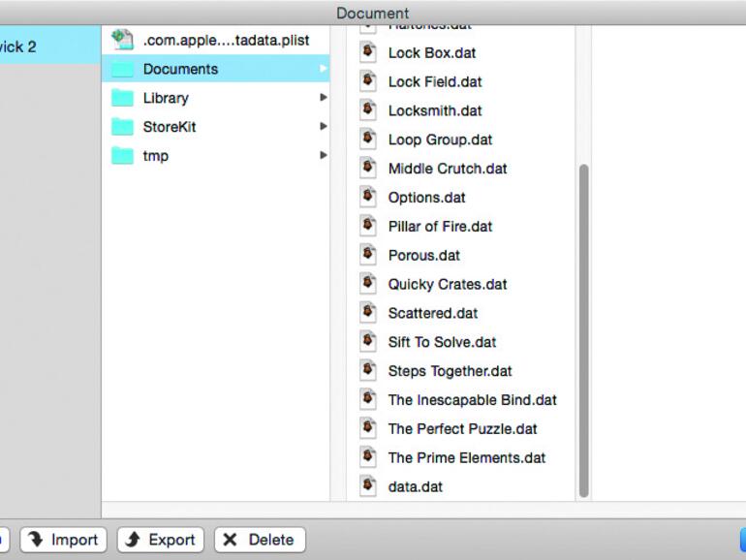Click the Export button
The width and height of the screenshot is (746, 560).
[160, 540]
